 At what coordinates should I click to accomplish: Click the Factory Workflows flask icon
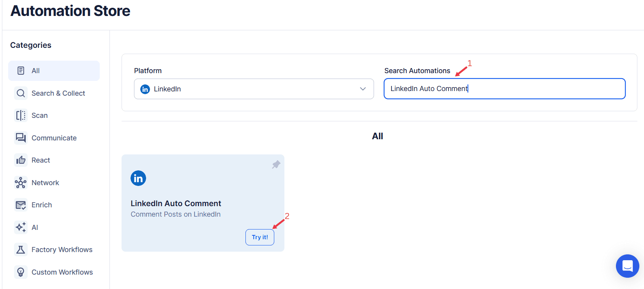[21, 249]
